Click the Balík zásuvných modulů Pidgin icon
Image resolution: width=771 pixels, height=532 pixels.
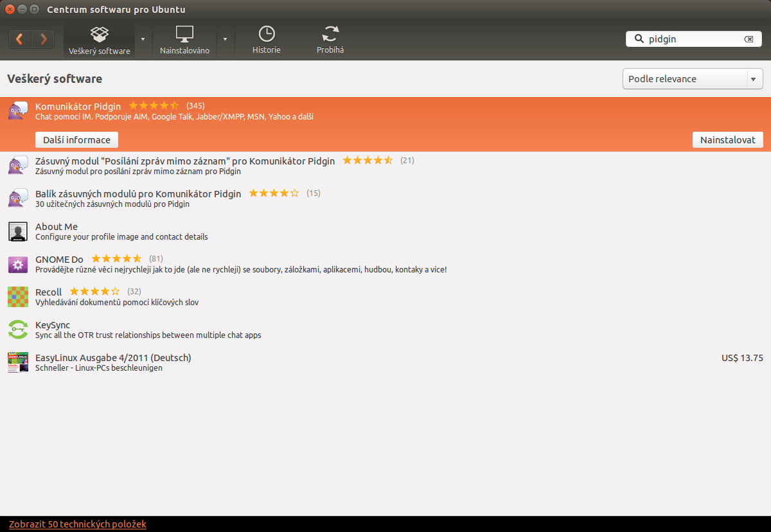pyautogui.click(x=17, y=198)
